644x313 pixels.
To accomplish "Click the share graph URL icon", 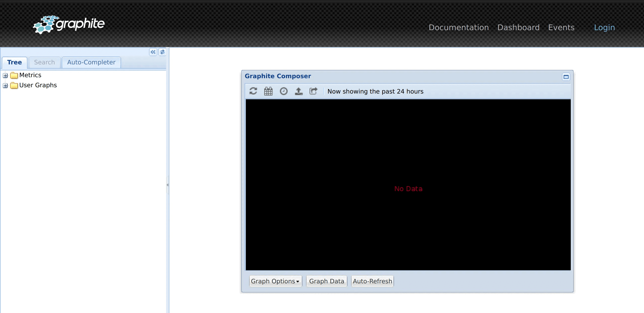I will (x=314, y=91).
